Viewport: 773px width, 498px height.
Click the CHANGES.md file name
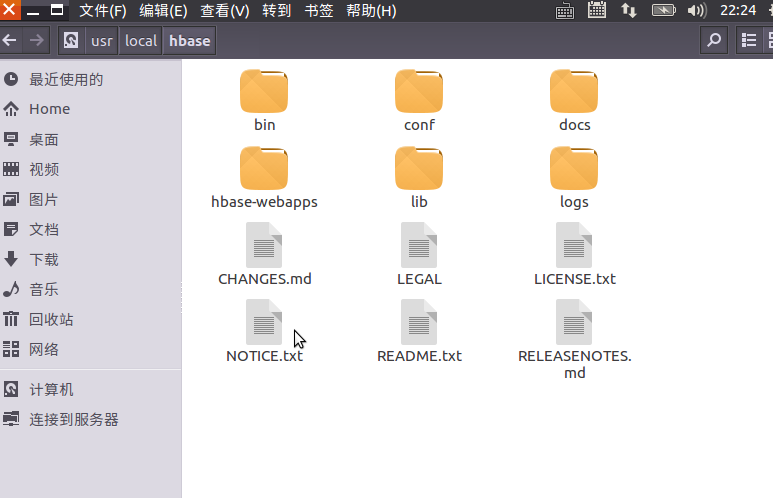click(x=265, y=279)
